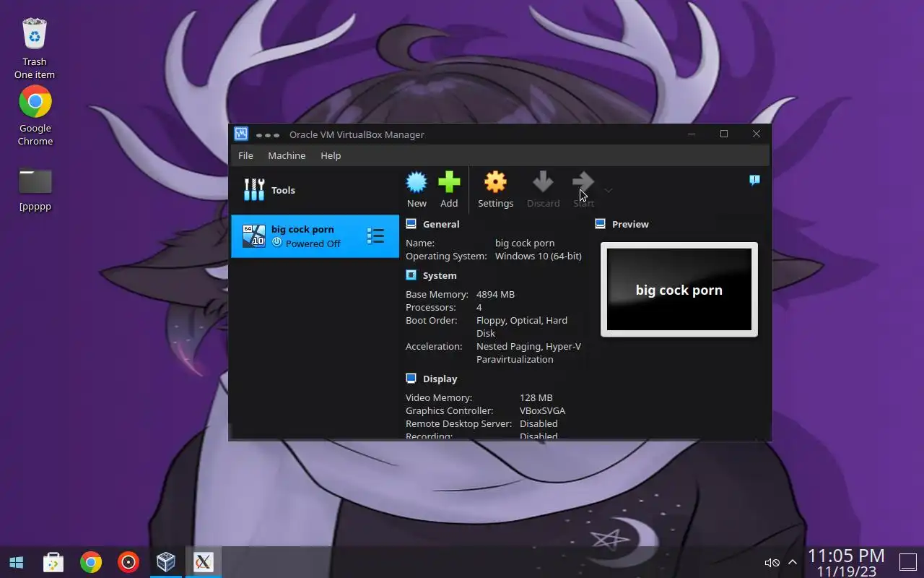Screen dimensions: 924x578
Task: Click the Preview section heading icon
Action: pyautogui.click(x=600, y=224)
